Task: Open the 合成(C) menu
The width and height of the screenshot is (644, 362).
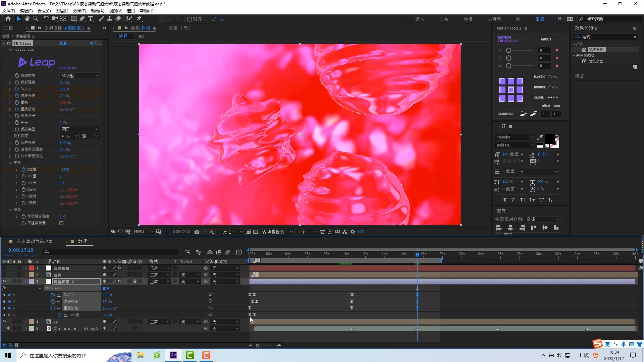Action: point(44,11)
